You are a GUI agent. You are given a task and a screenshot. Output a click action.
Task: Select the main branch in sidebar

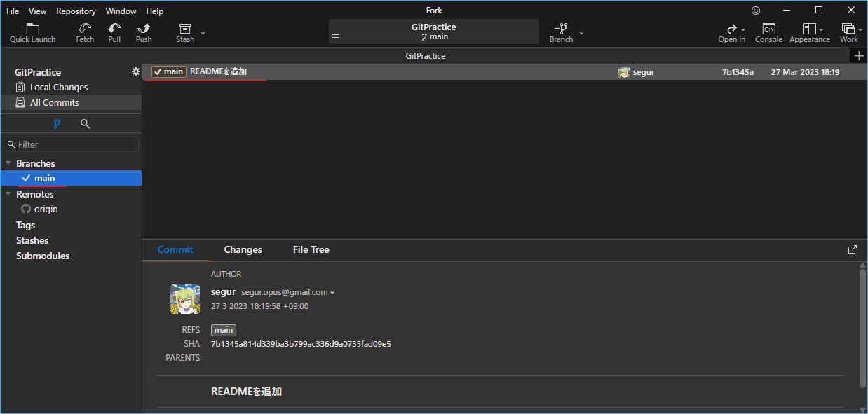click(71, 179)
